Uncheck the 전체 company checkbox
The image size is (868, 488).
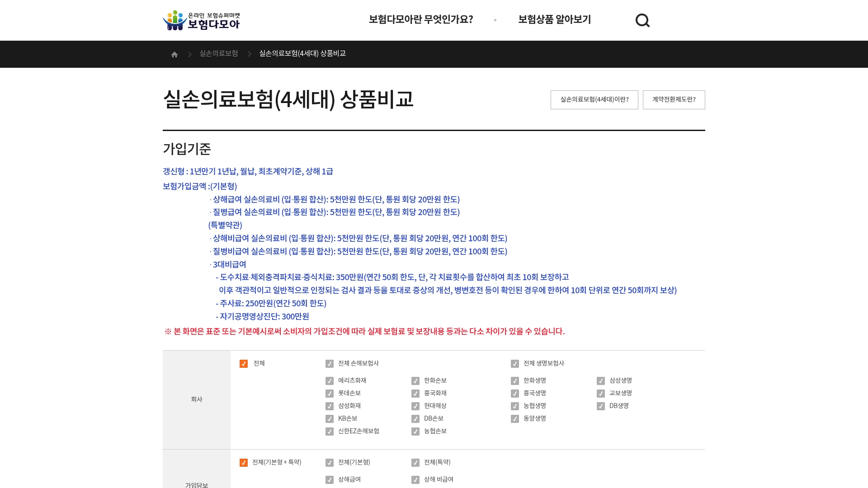[x=243, y=363]
